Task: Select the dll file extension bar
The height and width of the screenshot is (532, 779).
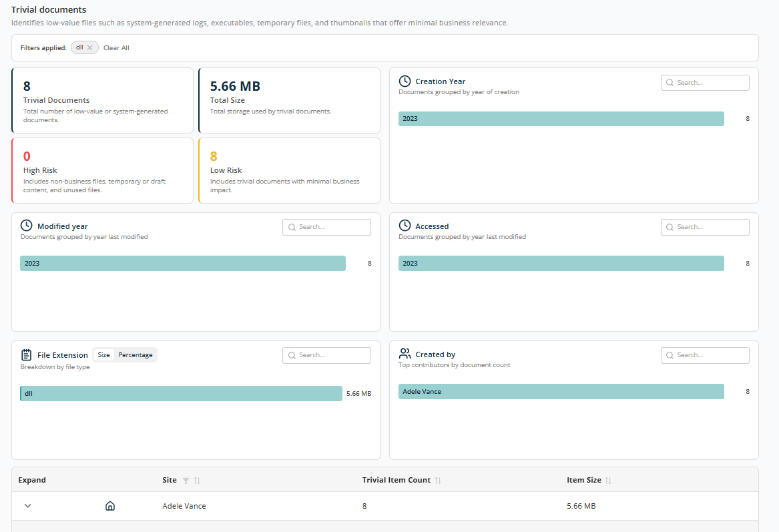Action: click(x=182, y=393)
